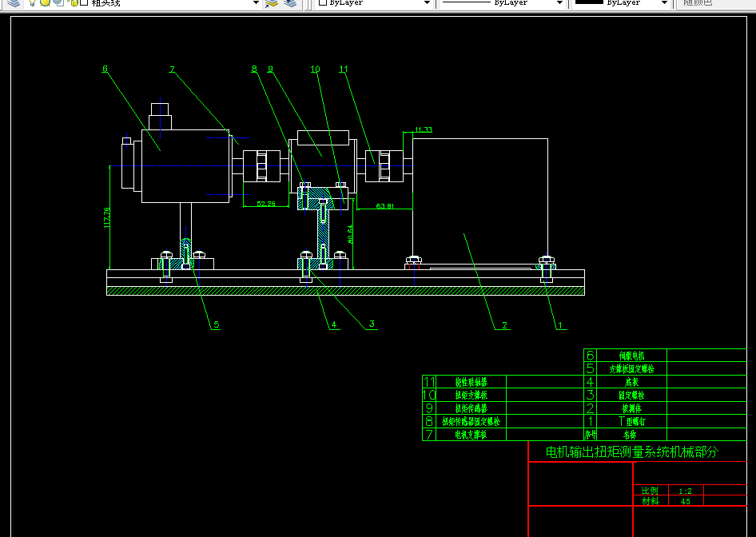Click the 固定螺栓 parts list cell
Viewport: 756px width, 537px height.
point(631,395)
